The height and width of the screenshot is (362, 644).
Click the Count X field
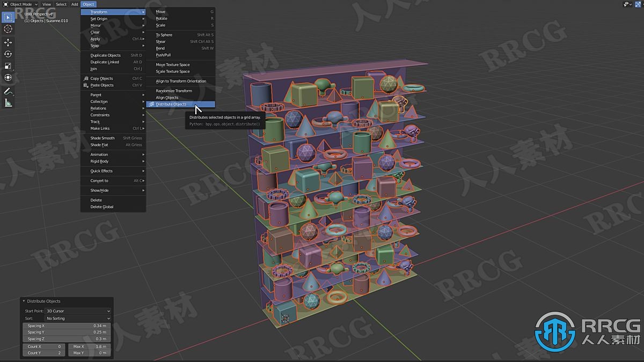point(45,346)
